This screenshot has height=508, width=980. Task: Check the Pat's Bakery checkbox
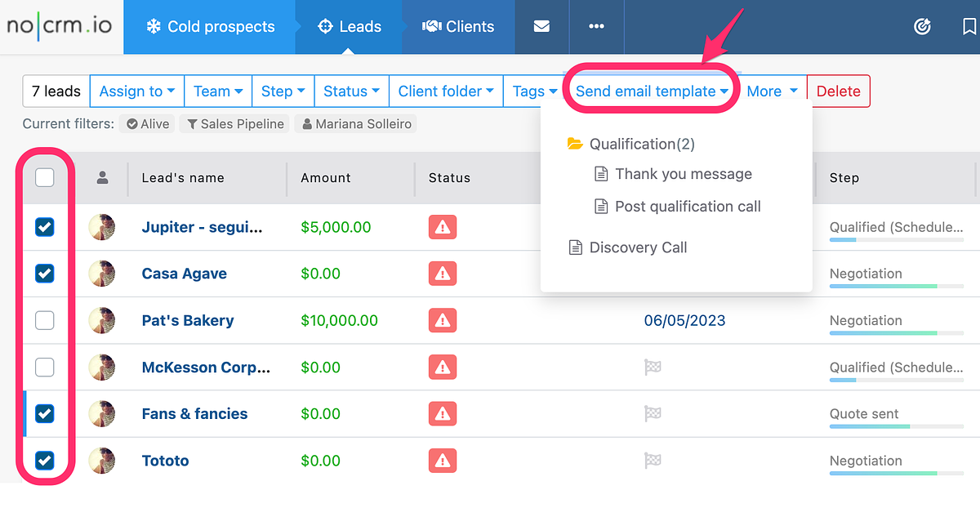coord(45,320)
